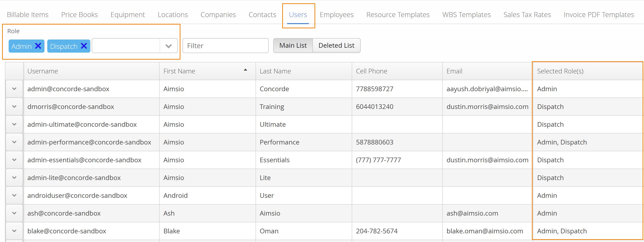The width and height of the screenshot is (644, 242).
Task: Sort by the Cell Phone column header
Action: (397, 71)
